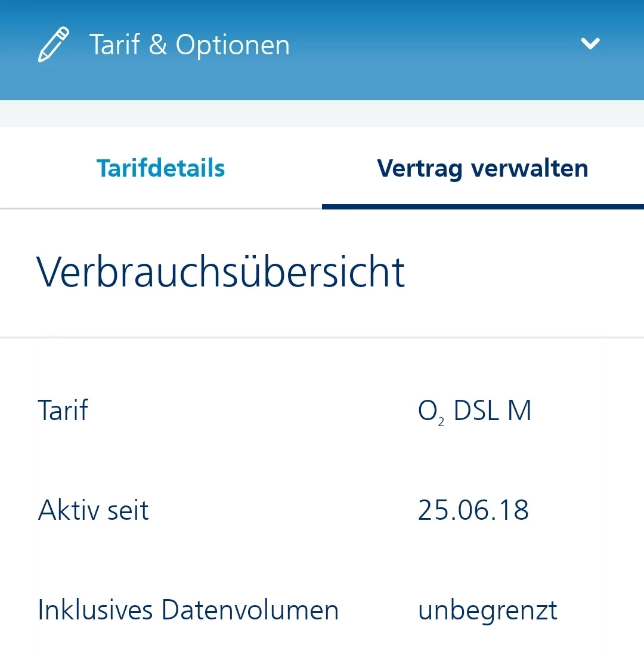The image size is (644, 660).
Task: Select the Tarif row label
Action: click(x=63, y=410)
